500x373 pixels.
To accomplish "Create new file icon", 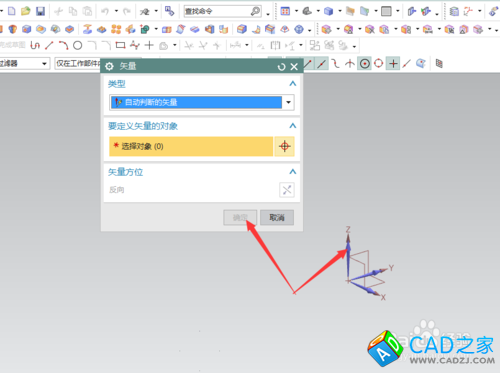I will click(x=12, y=11).
